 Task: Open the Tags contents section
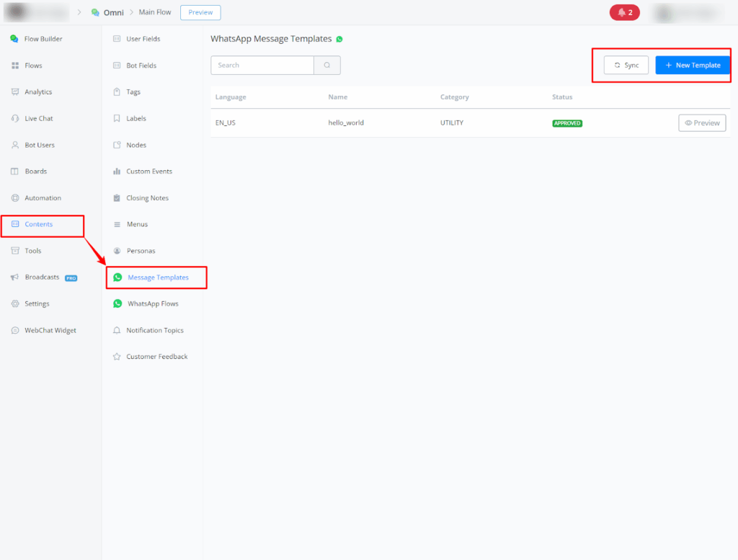(133, 92)
